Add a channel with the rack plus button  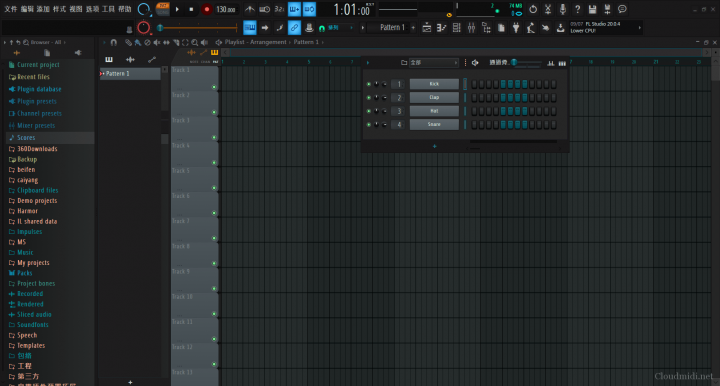pos(434,146)
